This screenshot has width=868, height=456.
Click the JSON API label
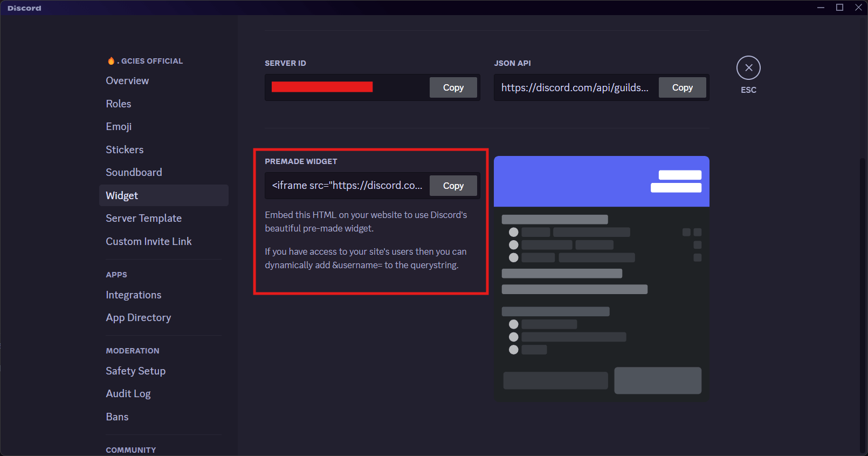(512, 63)
